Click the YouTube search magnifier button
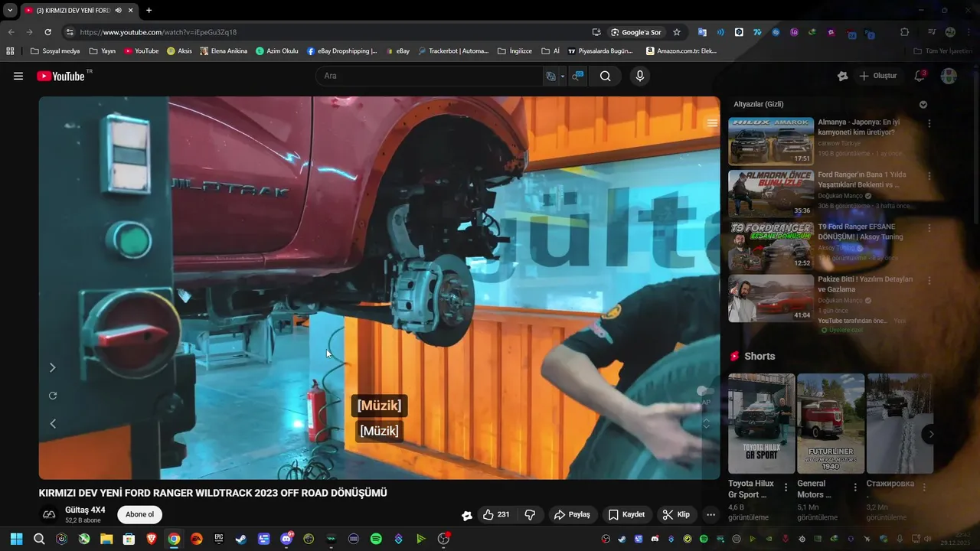Viewport: 980px width, 551px height. (606, 76)
